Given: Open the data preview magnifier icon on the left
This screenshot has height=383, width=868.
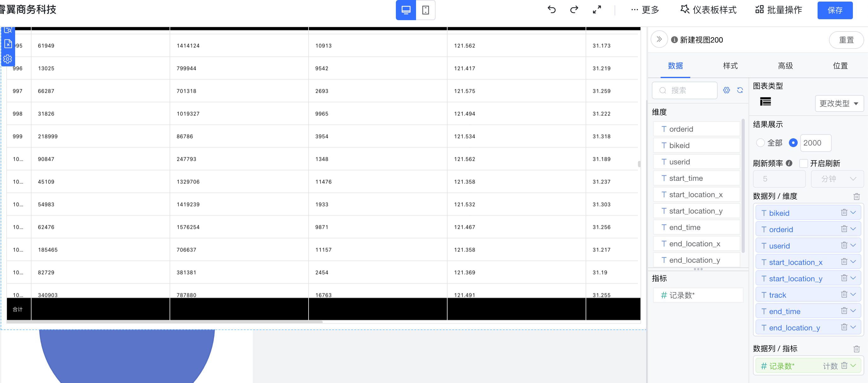Looking at the screenshot, I should tap(8, 30).
